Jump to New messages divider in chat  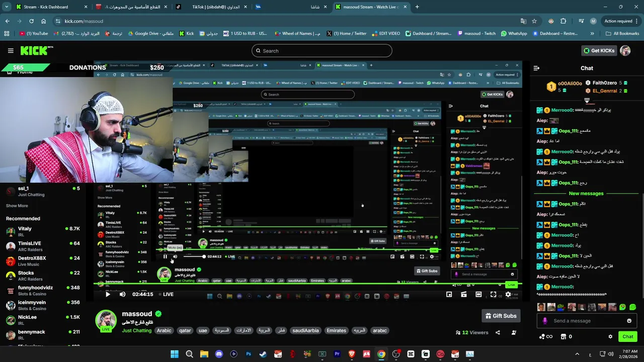point(586,194)
